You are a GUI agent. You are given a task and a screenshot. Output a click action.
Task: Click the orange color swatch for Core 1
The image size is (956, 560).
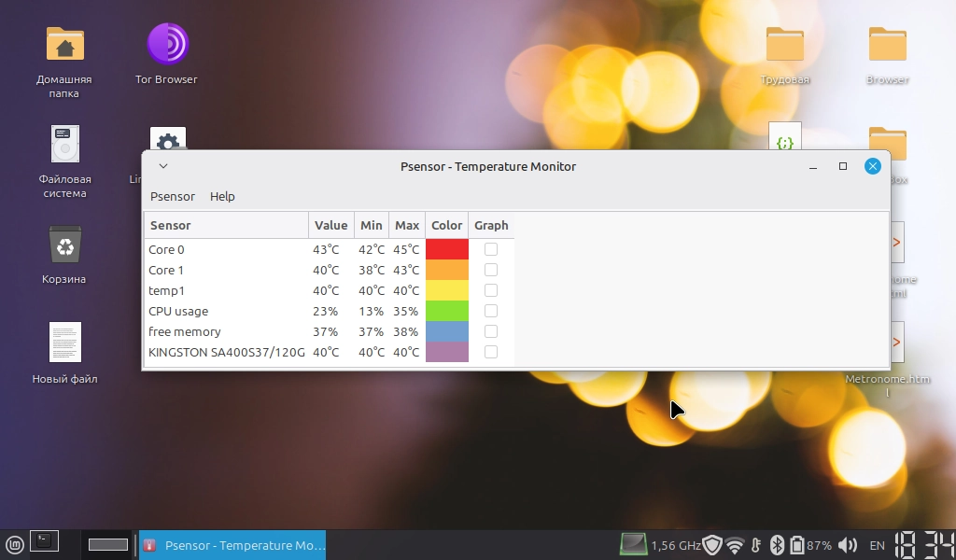[x=447, y=270]
